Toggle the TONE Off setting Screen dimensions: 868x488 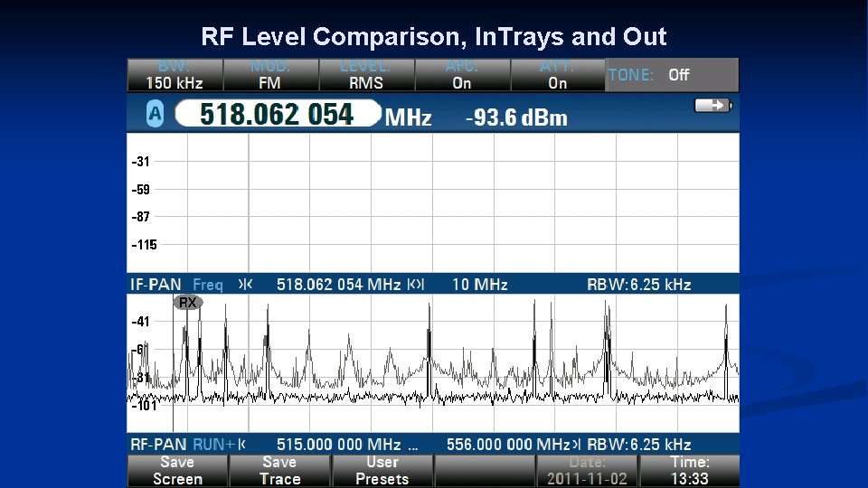pyautogui.click(x=672, y=75)
